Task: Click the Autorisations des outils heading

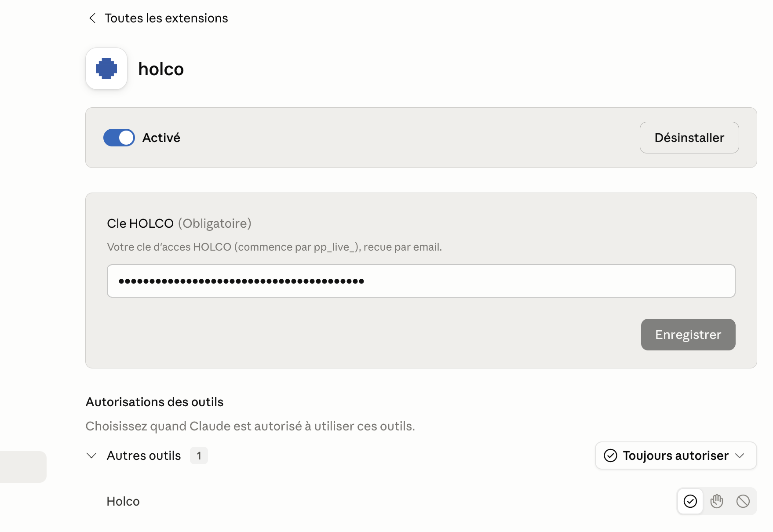Action: (x=154, y=402)
